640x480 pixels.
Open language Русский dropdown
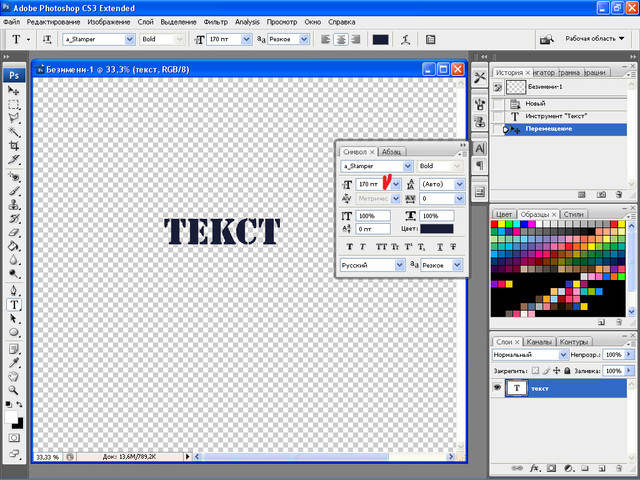400,265
